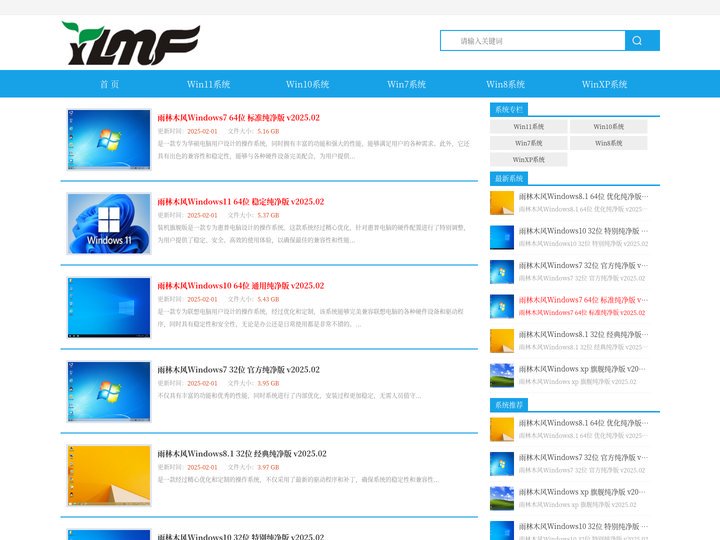
Task: Click file size text 5.43 GB
Action: coord(268,299)
